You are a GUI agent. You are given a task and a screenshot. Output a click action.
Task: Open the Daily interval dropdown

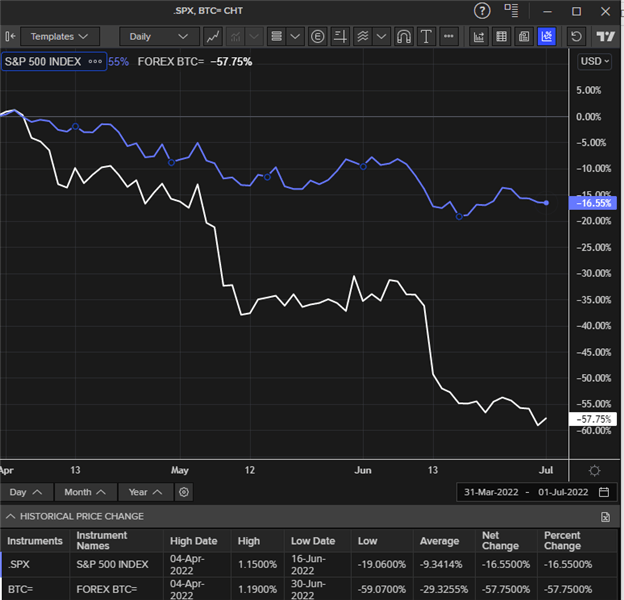[159, 37]
